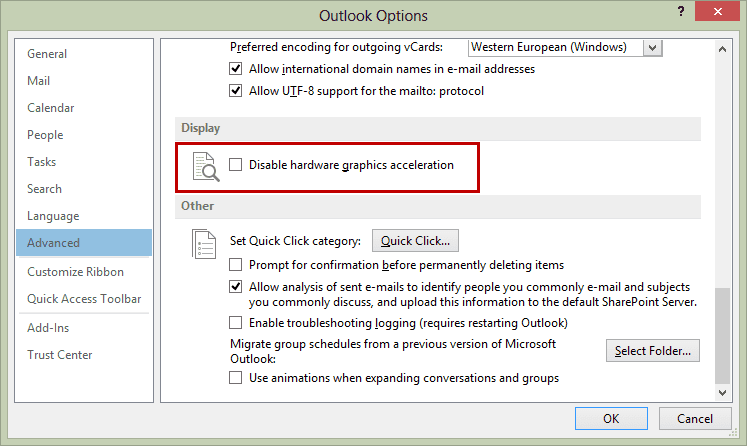Click the Select Folder... button
Viewport: 747px width, 446px height.
coord(653,351)
